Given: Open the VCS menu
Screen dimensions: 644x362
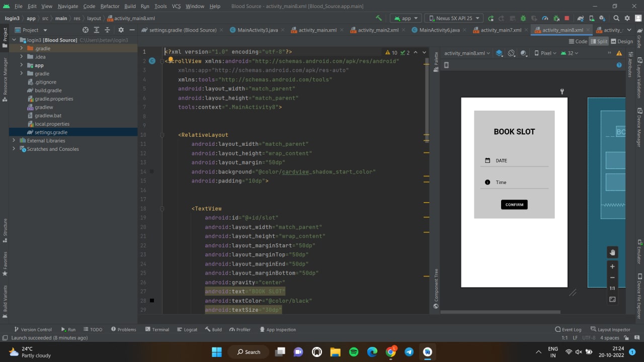Looking at the screenshot, I should 176,6.
